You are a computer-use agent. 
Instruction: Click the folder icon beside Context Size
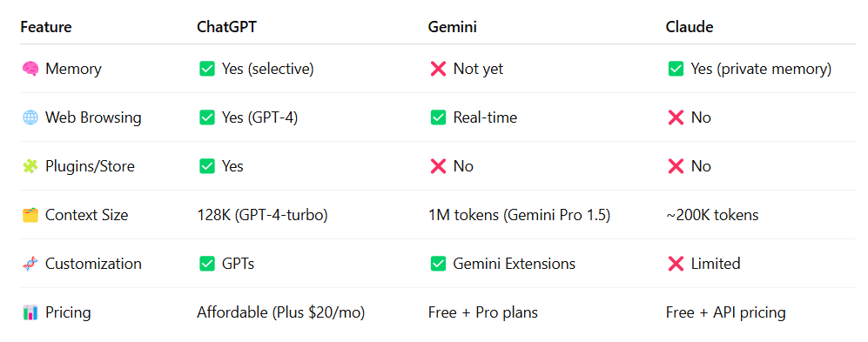click(30, 215)
